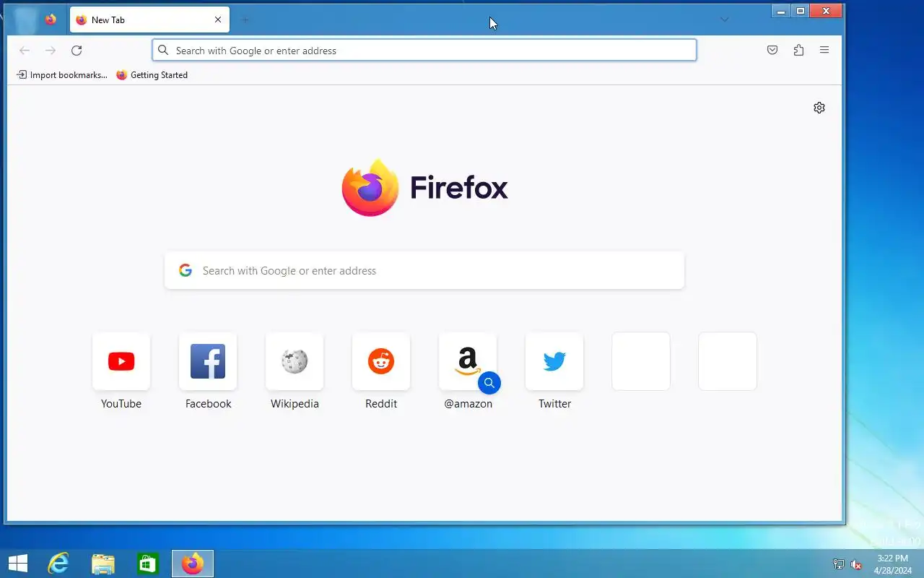Open a new tab with plus button
Viewport: 924px width, 578px height.
coord(245,20)
